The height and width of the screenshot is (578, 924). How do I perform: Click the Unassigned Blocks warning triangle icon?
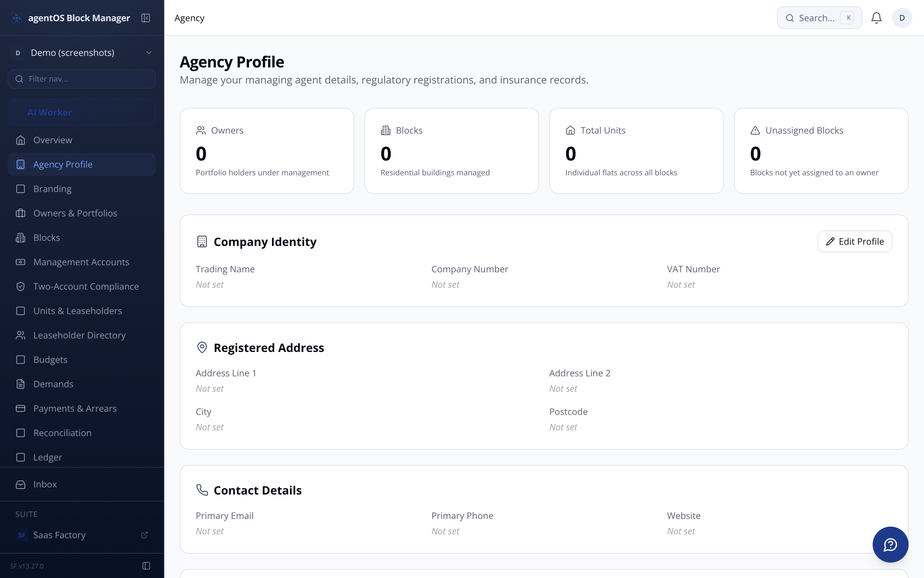[x=755, y=130]
